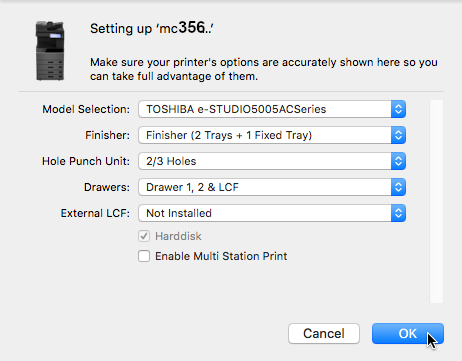Click the Toshiba printer icon
Image resolution: width=462 pixels, height=361 pixels.
50,51
